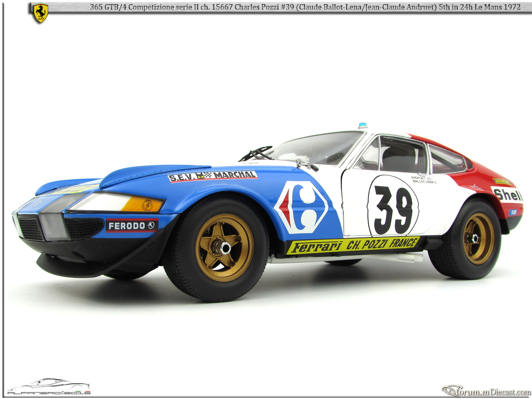The image size is (532, 399).
Task: Click the gold rear wheel of the car
Action: (x=478, y=239)
